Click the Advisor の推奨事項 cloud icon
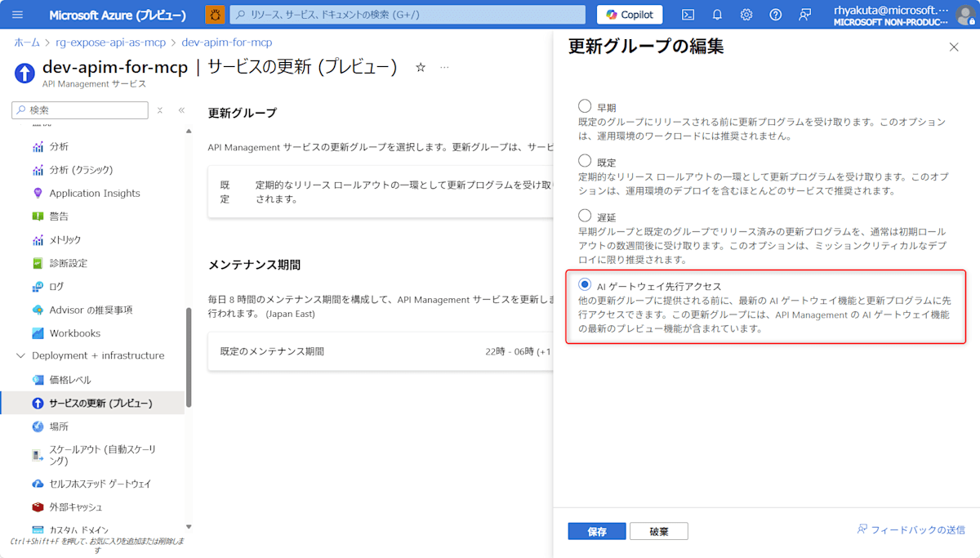The width and height of the screenshot is (980, 558). point(38,310)
